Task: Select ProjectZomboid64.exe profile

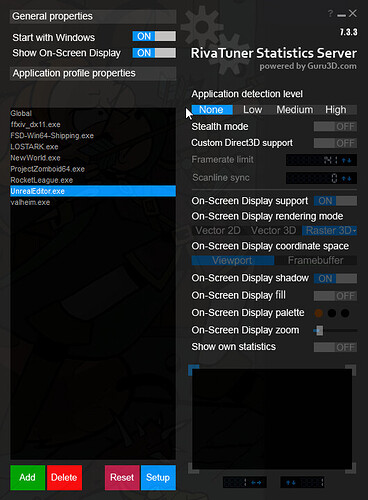Action: pyautogui.click(x=93, y=169)
